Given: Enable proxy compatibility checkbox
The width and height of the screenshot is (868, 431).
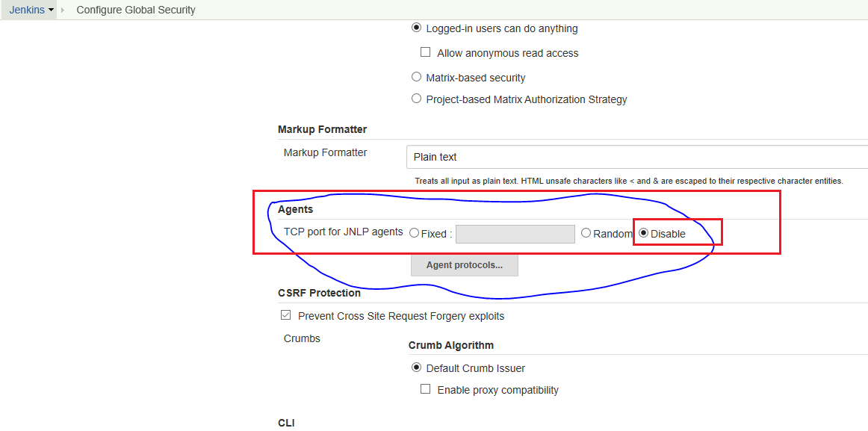Looking at the screenshot, I should pyautogui.click(x=426, y=389).
